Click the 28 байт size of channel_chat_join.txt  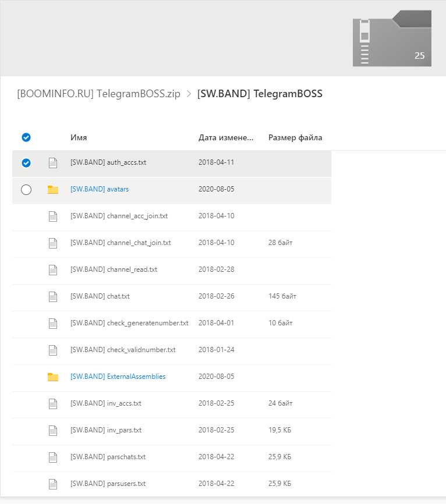point(281,243)
